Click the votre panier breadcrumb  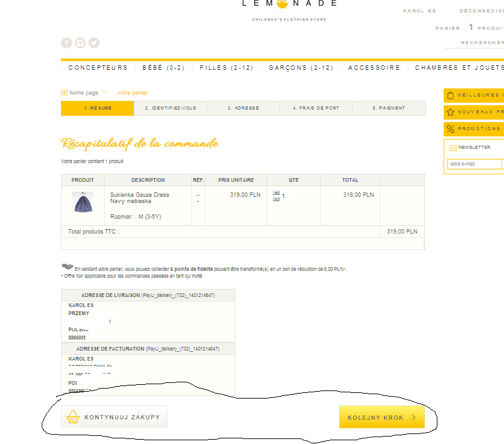133,93
